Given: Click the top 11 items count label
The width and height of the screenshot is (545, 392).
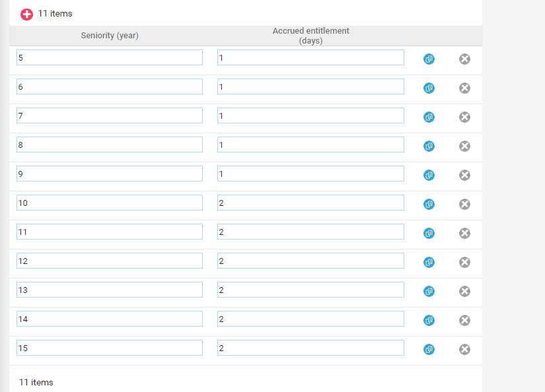Looking at the screenshot, I should click(x=55, y=14).
